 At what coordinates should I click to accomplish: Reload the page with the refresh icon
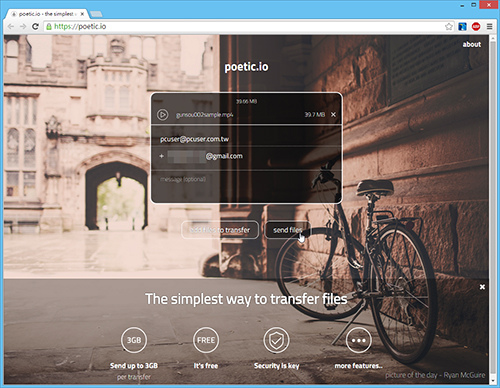[35, 26]
